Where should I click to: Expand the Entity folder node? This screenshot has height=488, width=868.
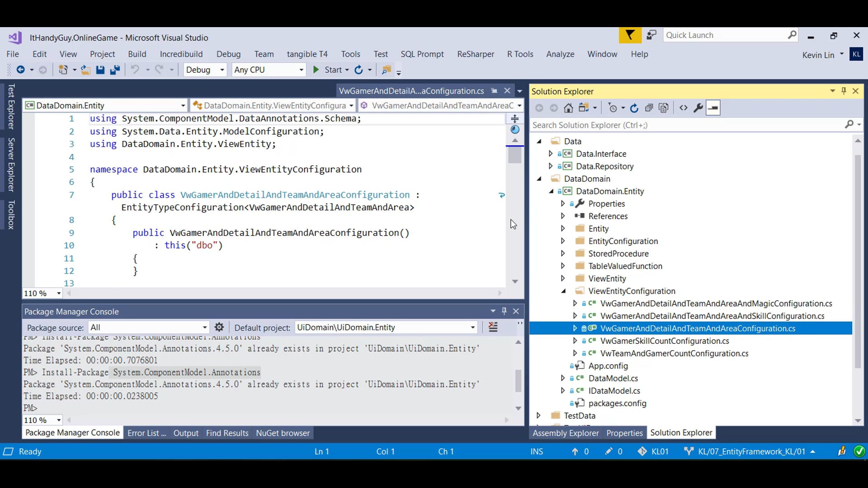click(563, 229)
